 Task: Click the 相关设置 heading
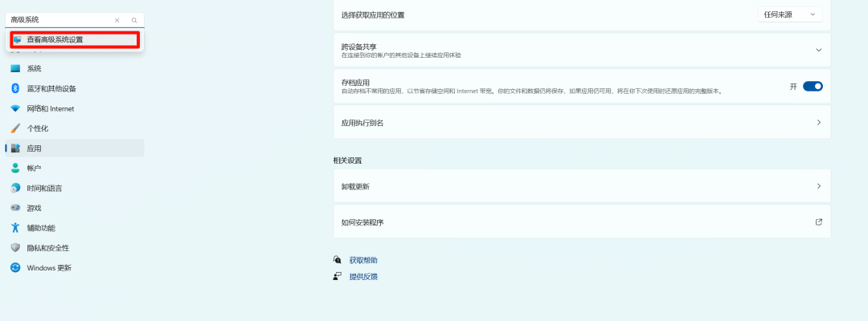coord(348,160)
